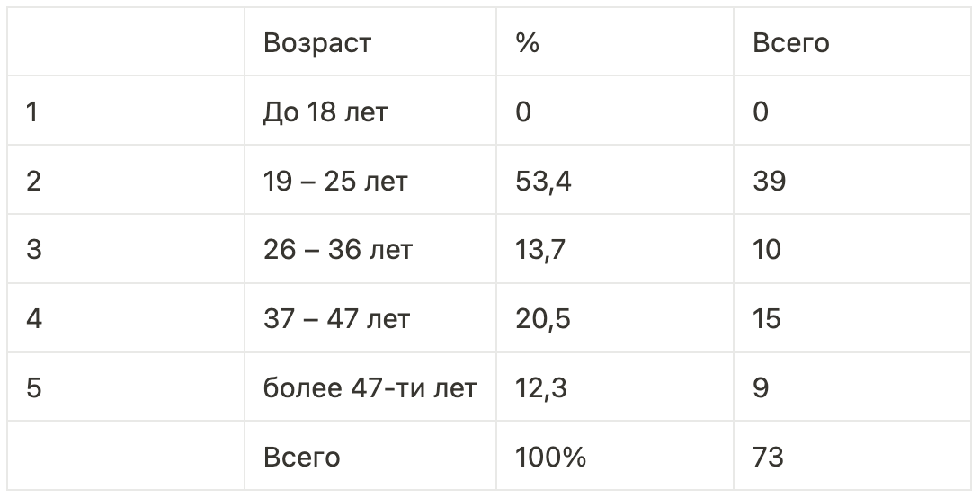Screen dimensions: 980x498
Task: Select the cell containing 13,7
Action: [x=540, y=249]
